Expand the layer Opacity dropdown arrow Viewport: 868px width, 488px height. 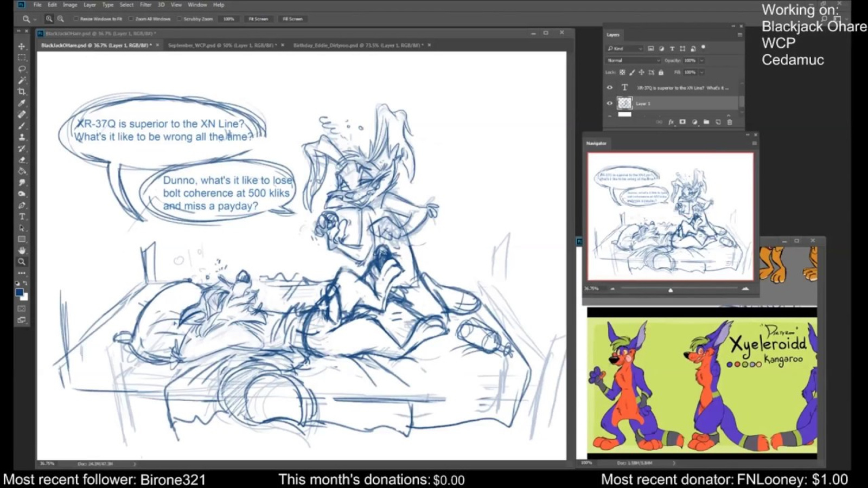701,60
